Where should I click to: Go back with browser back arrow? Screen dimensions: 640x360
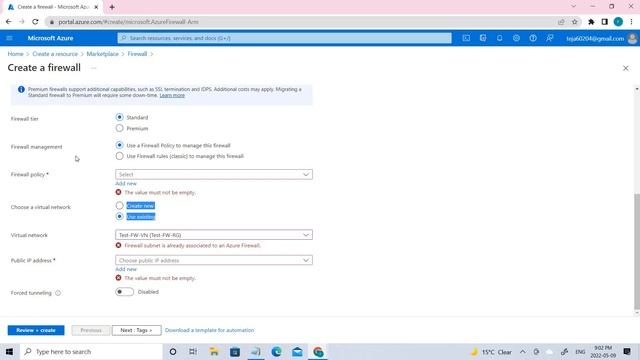tap(9, 22)
